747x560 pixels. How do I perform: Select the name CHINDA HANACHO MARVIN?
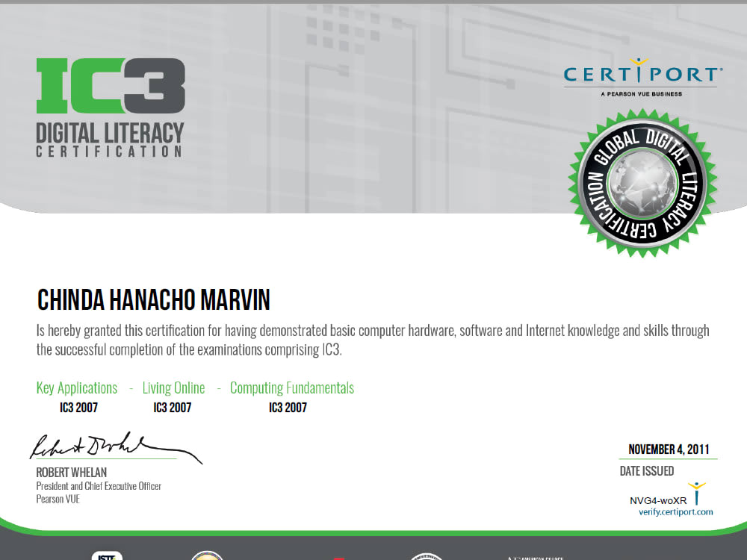(153, 300)
